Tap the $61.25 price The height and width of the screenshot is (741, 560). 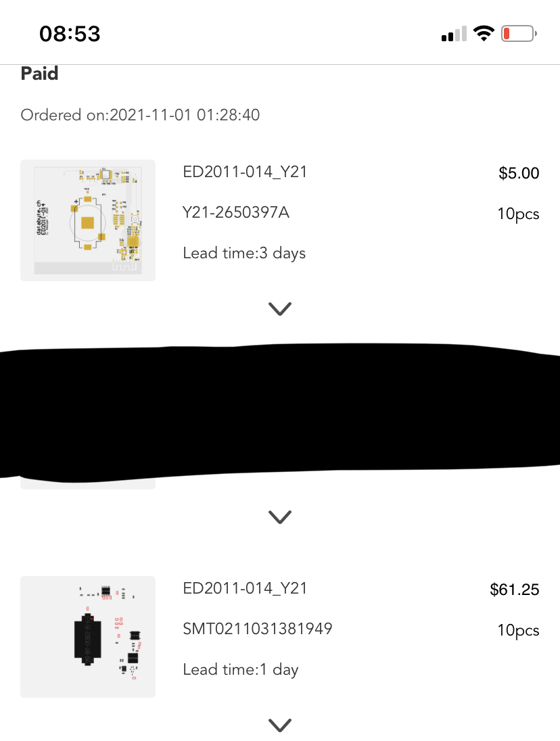[x=515, y=590]
